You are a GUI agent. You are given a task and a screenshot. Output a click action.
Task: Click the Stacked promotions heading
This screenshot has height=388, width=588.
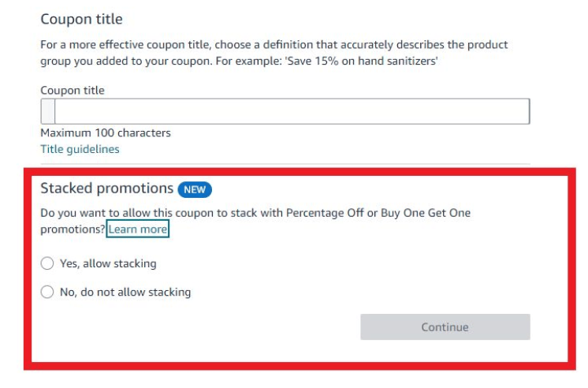point(106,188)
